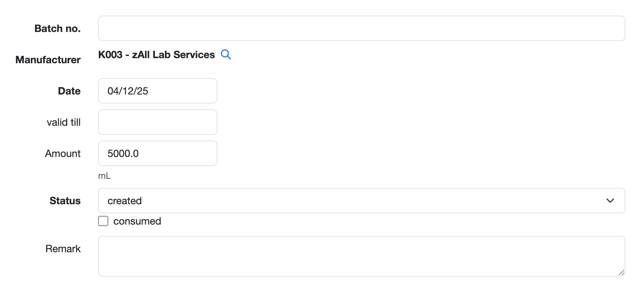The width and height of the screenshot is (644, 282).
Task: Click the Date field label
Action: click(x=69, y=91)
